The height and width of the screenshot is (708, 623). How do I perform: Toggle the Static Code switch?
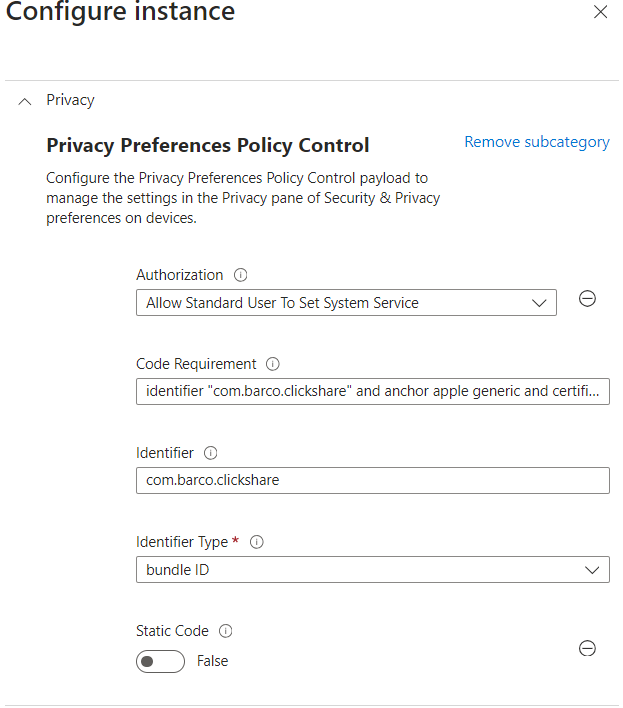160,661
